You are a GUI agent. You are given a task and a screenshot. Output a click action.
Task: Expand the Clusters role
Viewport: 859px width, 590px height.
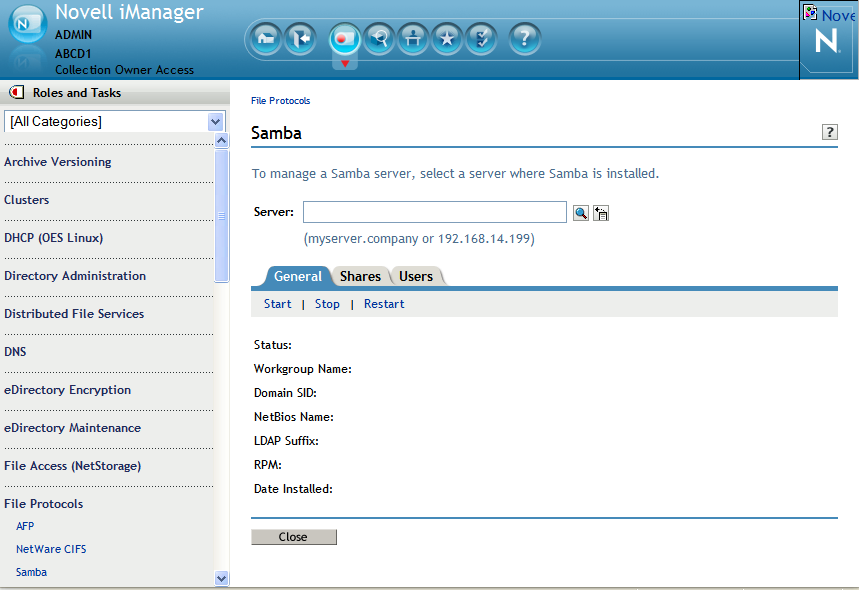26,200
